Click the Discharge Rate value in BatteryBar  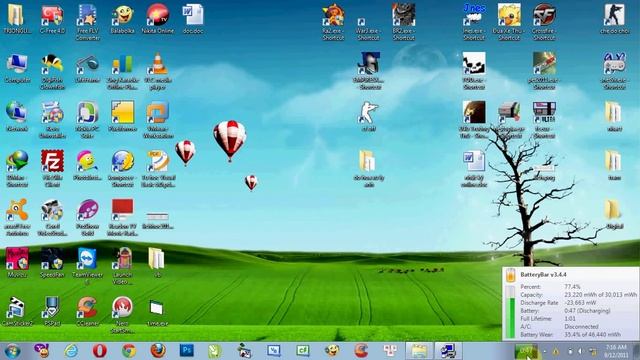(580, 302)
